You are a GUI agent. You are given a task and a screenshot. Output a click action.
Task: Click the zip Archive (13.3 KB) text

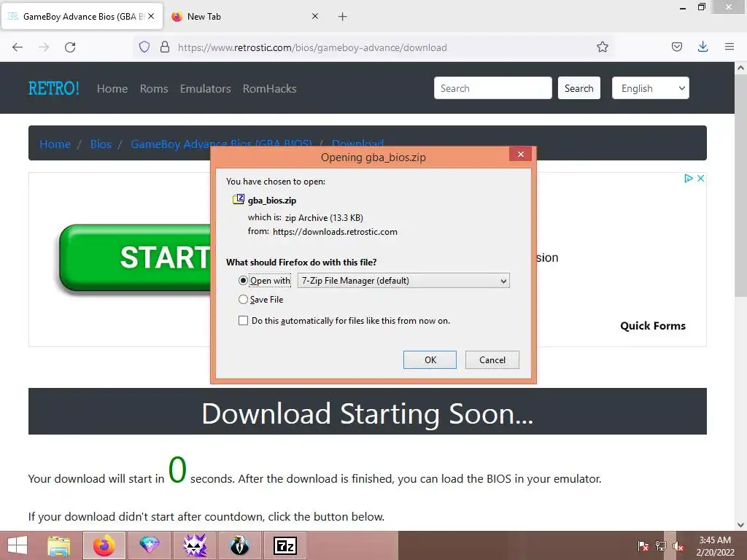324,217
